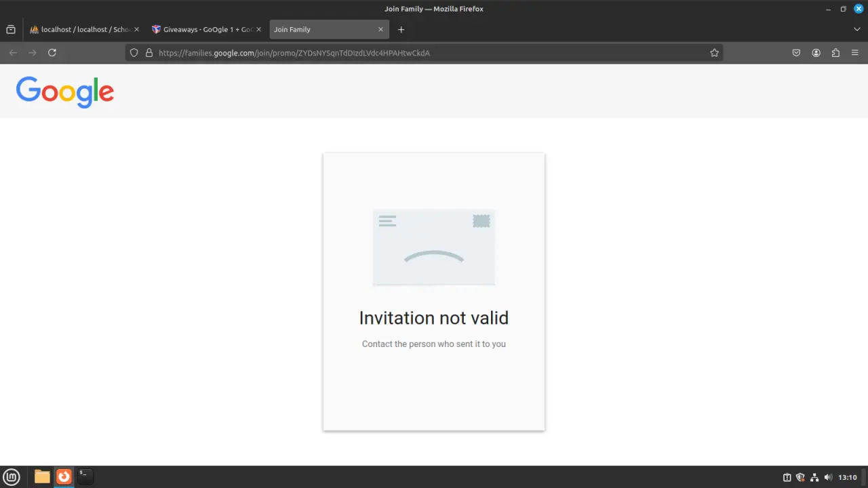
Task: Open the volume control tray icon
Action: pyautogui.click(x=828, y=477)
